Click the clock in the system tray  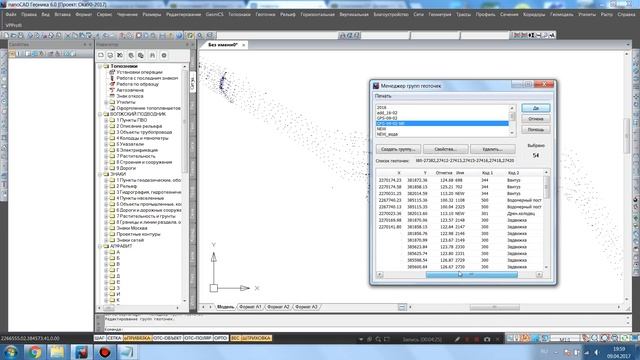[x=619, y=352]
